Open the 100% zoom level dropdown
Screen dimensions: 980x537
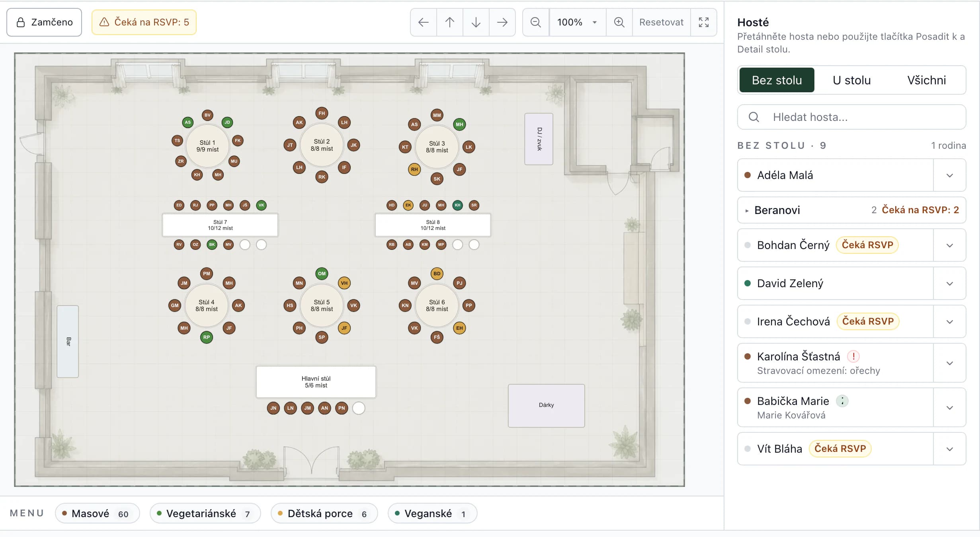[578, 22]
